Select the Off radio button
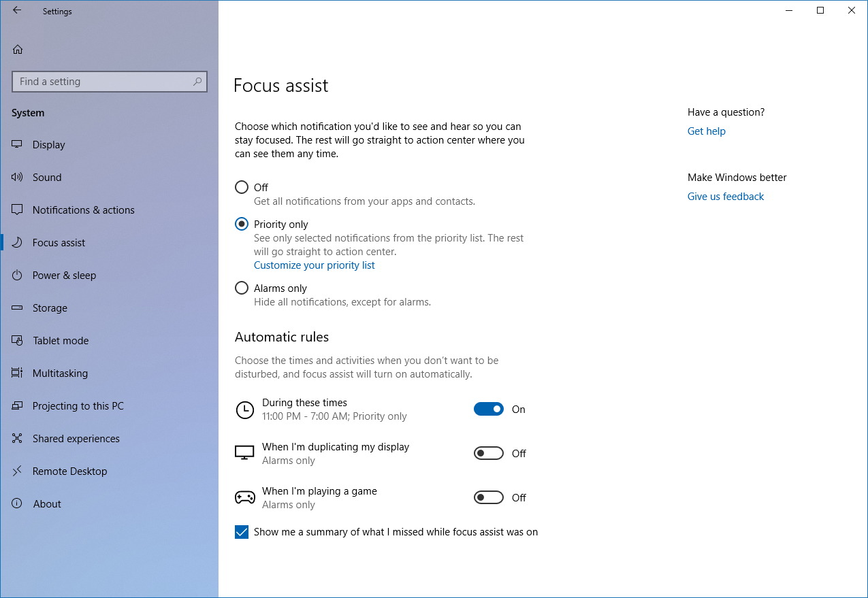 (242, 187)
